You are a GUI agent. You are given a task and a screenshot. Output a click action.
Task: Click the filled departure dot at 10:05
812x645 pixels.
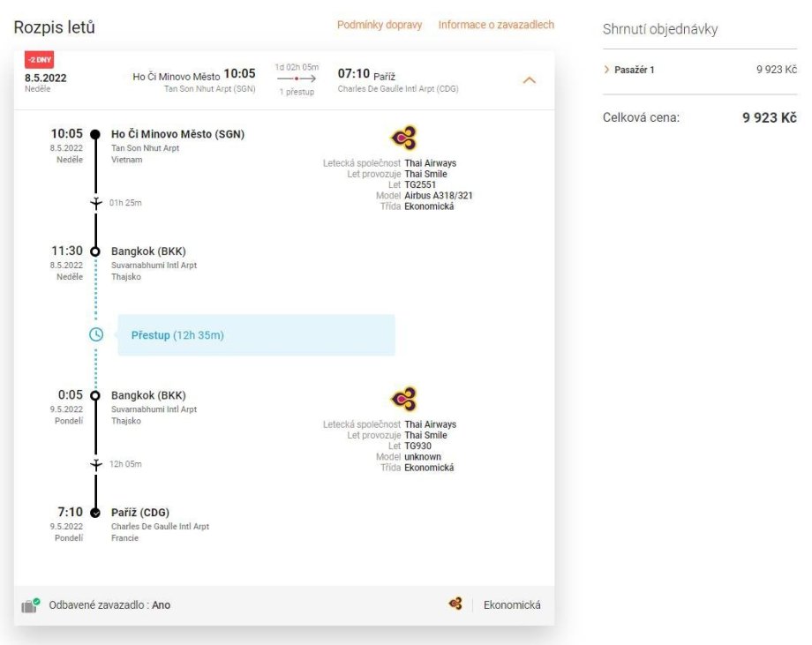click(x=95, y=135)
